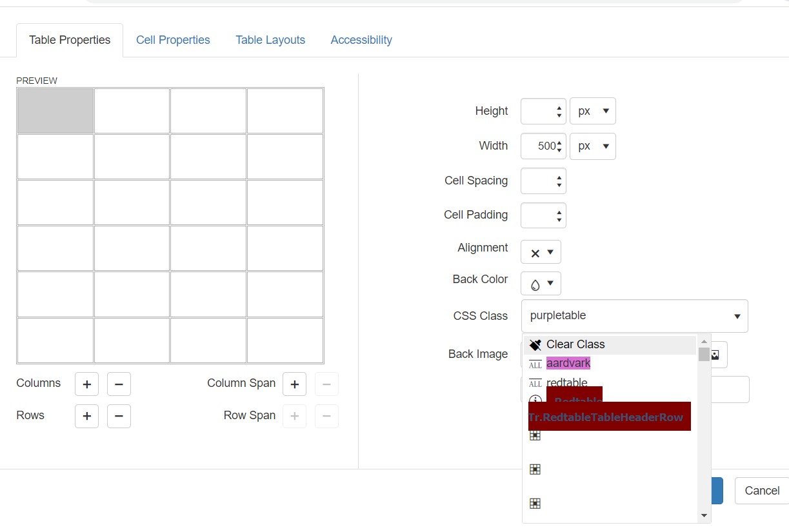The width and height of the screenshot is (789, 532).
Task: Open the Alignment selector dropdown
Action: pos(541,252)
